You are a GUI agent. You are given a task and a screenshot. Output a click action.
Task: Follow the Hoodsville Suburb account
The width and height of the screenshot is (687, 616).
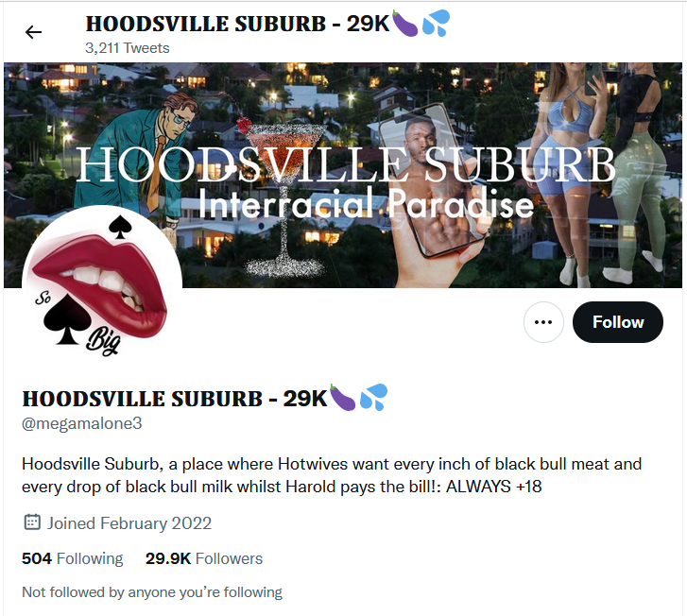(618, 322)
